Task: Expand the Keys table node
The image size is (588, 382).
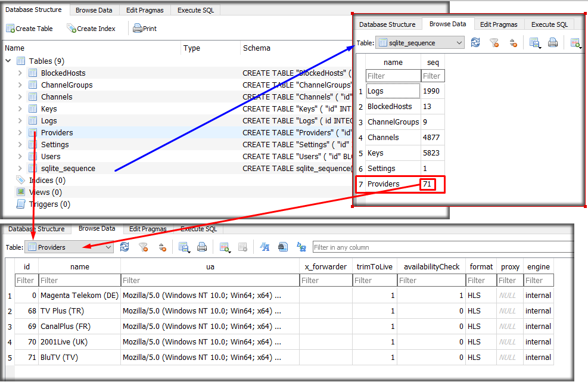Action: pyautogui.click(x=20, y=109)
